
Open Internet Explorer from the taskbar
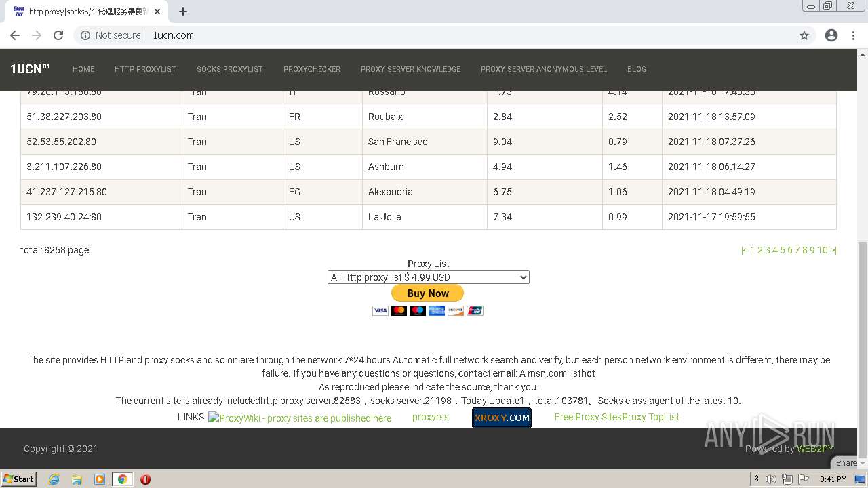click(54, 479)
